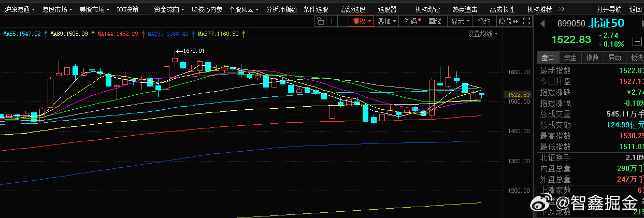Open 复权 adjustment dropdown
This screenshot has height=218, width=644.
click(x=361, y=21)
